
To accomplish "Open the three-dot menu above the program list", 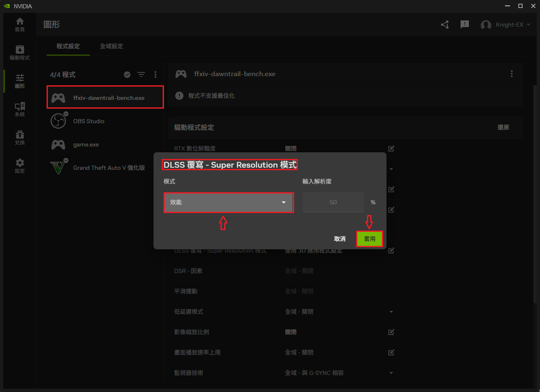I will pos(155,75).
